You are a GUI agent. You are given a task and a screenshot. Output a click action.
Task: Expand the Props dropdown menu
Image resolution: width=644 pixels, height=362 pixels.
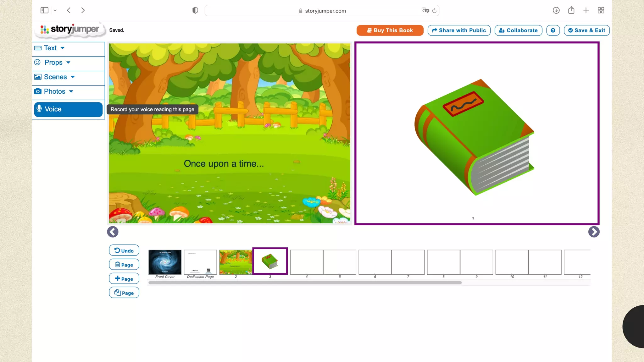(x=53, y=63)
